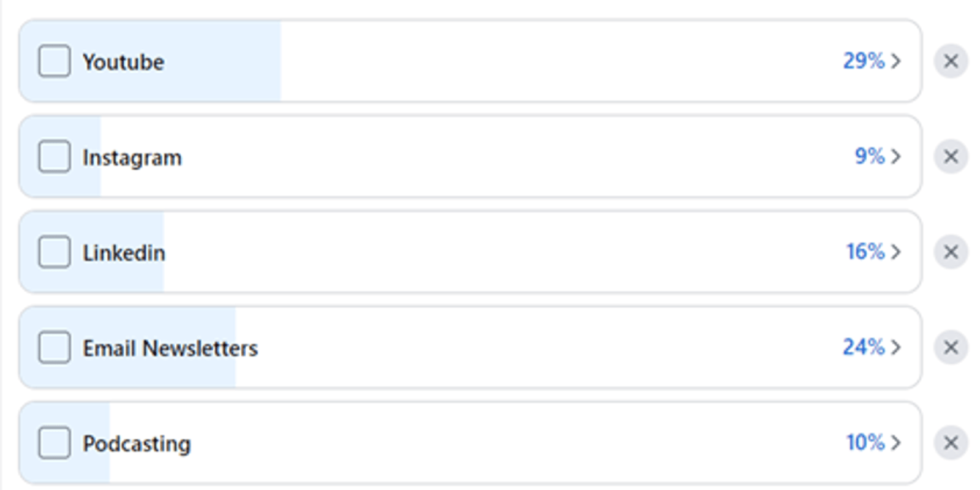The width and height of the screenshot is (980, 490).
Task: Delete the Podcasting option via X icon
Action: pyautogui.click(x=951, y=442)
